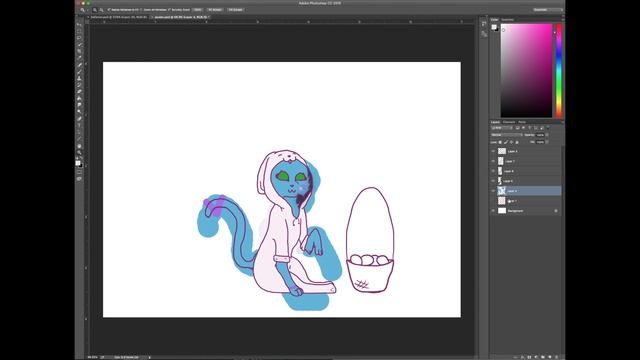Select the Brush tool
640x360 pixels.
79,71
